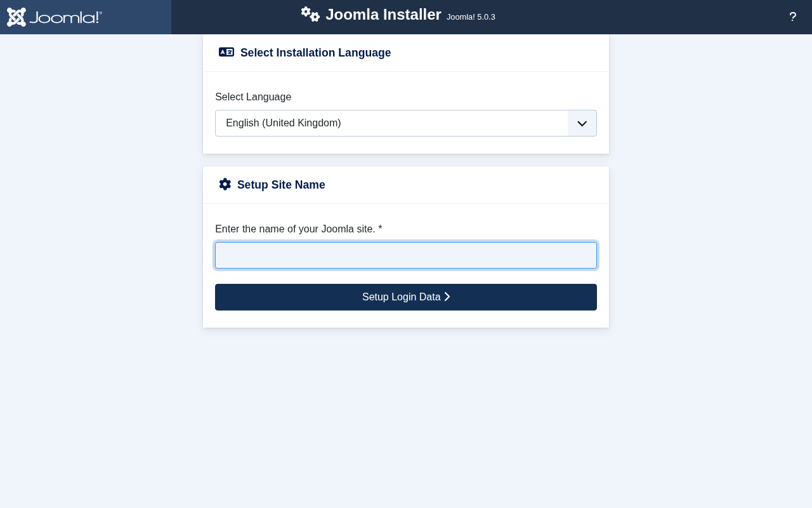Click the gear icon beside Setup Site Name

225,184
